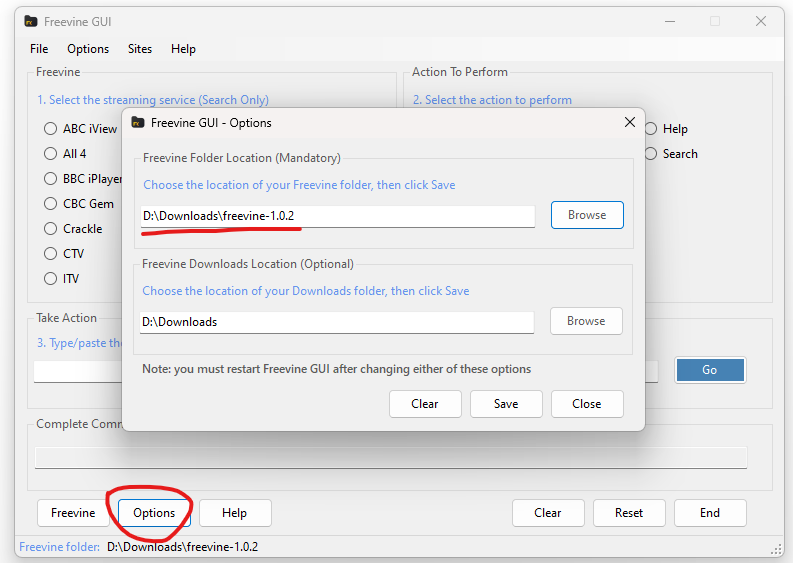
Task: Click the End button
Action: [x=710, y=513]
